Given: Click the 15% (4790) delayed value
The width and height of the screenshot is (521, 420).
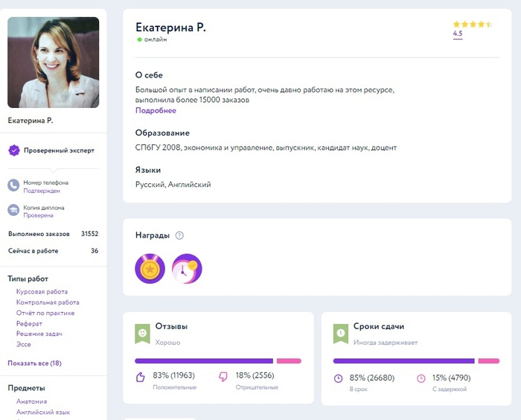Looking at the screenshot, I should (x=451, y=378).
